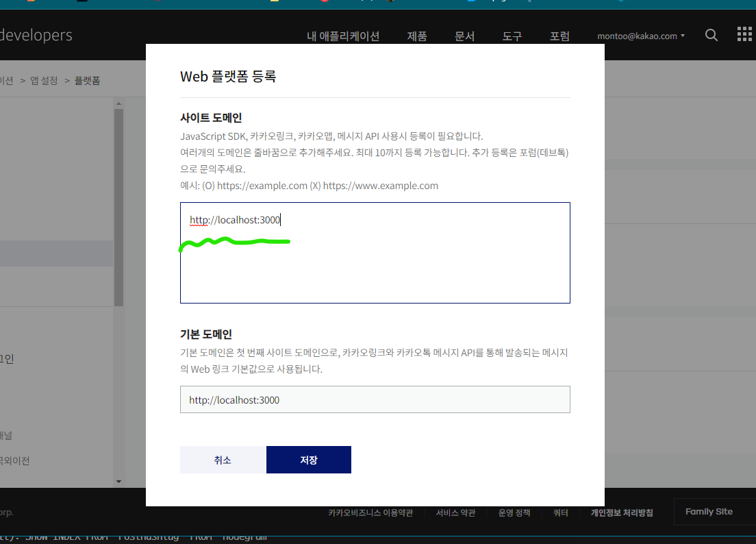Open 서비스 약관 footer link
The image size is (756, 544).
point(455,512)
